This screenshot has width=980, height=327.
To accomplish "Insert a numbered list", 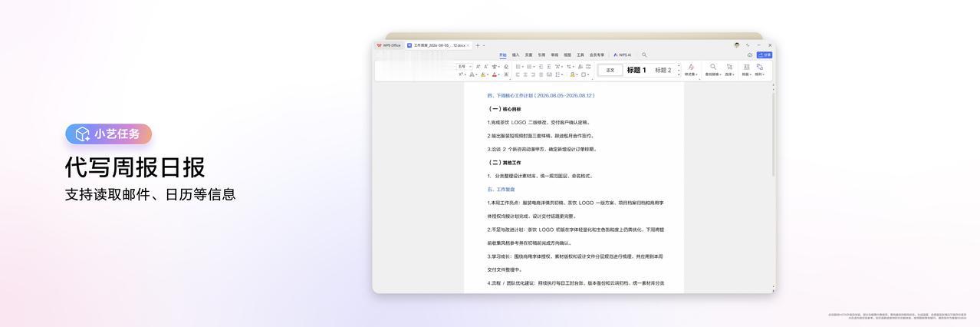I will coord(531,67).
